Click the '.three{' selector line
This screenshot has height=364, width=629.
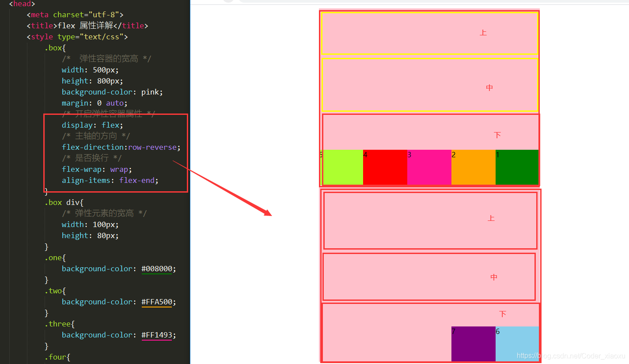[60, 324]
